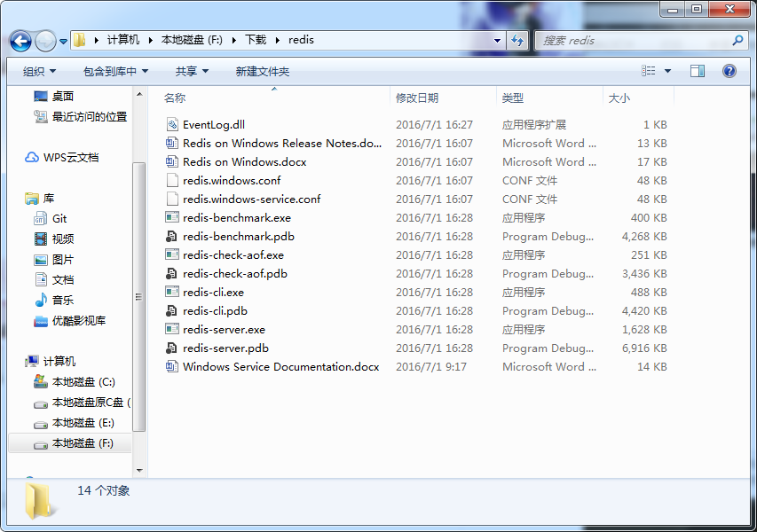Select the redis.windows.conf file icon
The height and width of the screenshot is (532, 757).
click(172, 180)
